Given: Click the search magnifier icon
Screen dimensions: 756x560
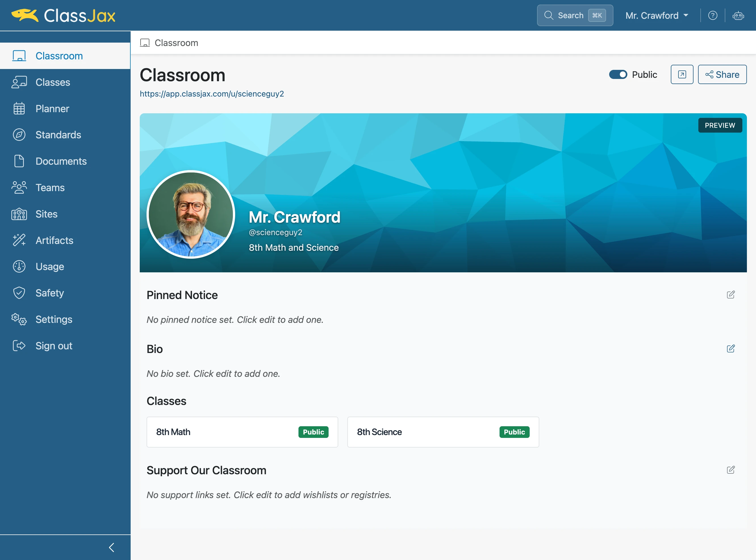Looking at the screenshot, I should (548, 15).
